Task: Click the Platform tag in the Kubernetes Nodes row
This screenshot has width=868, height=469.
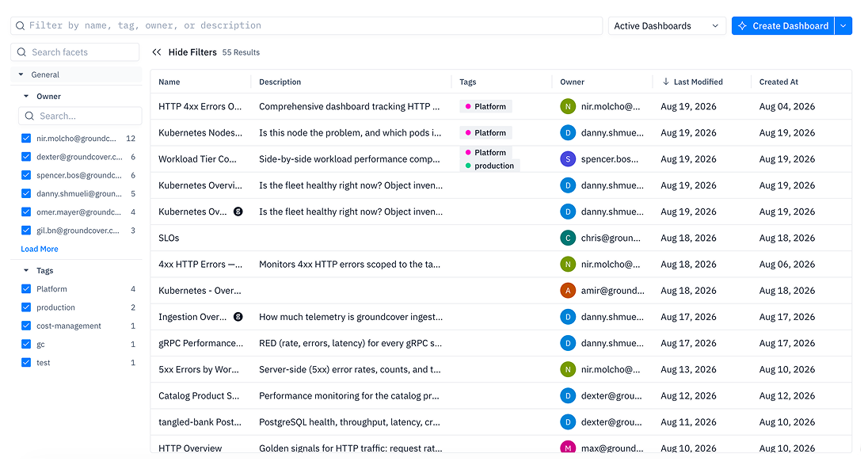Action: click(485, 133)
